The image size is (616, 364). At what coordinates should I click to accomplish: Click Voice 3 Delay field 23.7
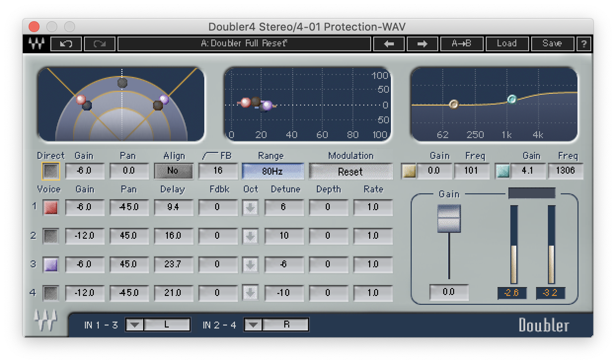[x=173, y=265]
